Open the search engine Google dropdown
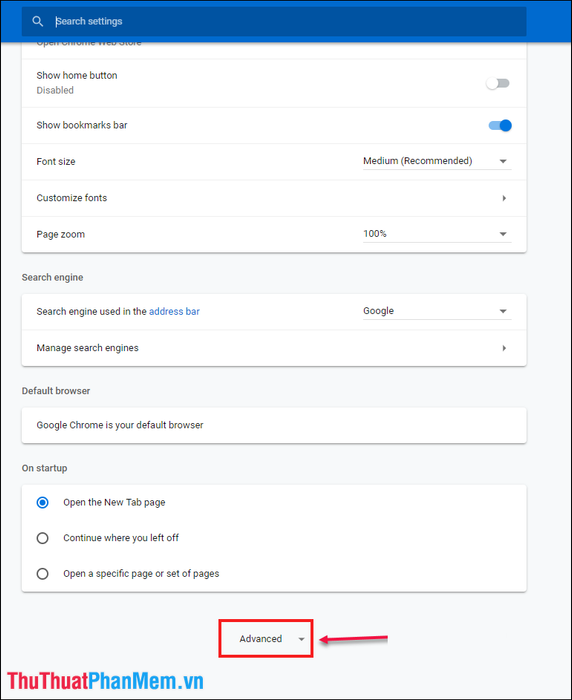Image resolution: width=572 pixels, height=700 pixels. pyautogui.click(x=437, y=311)
